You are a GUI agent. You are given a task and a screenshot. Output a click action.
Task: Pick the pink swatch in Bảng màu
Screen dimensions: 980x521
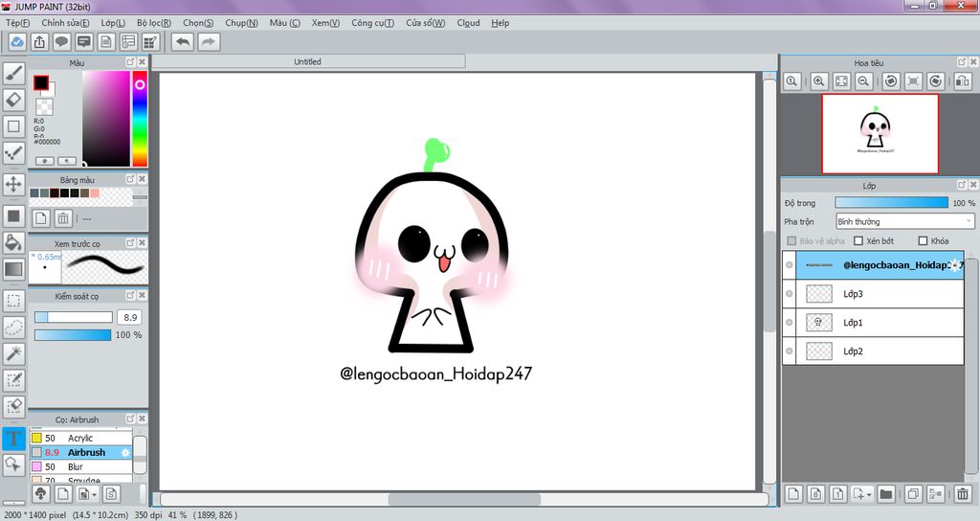[x=95, y=193]
